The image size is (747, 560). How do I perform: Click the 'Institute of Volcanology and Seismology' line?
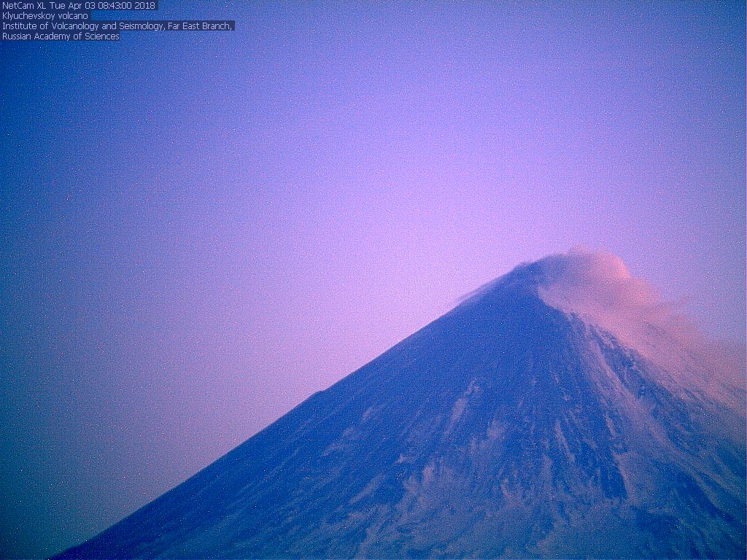[x=117, y=26]
